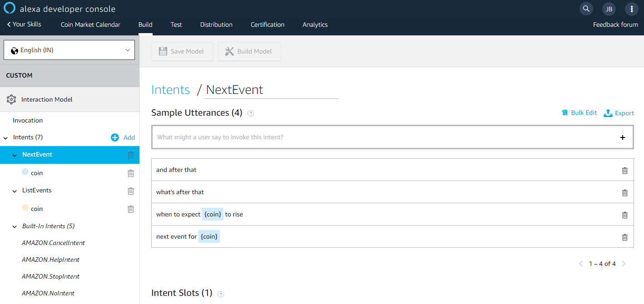Collapse the Built-In Intents (5) group

pyautogui.click(x=15, y=226)
